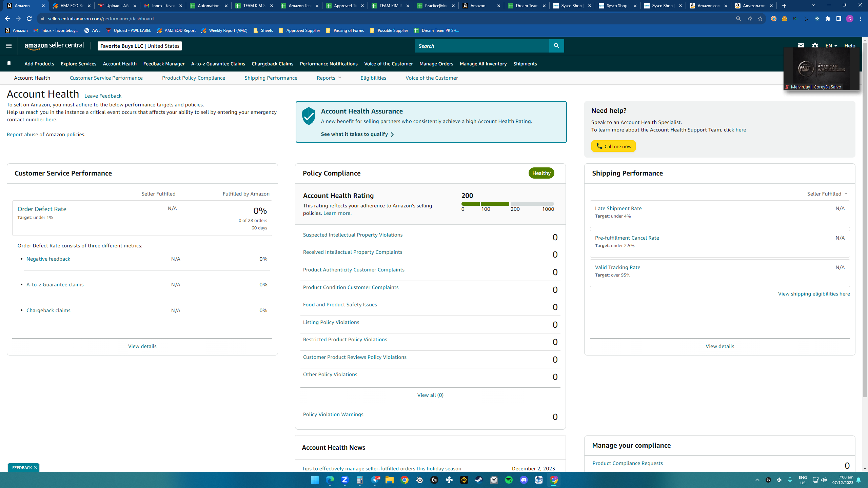
Task: Show hidden system tray icons
Action: 757,480
